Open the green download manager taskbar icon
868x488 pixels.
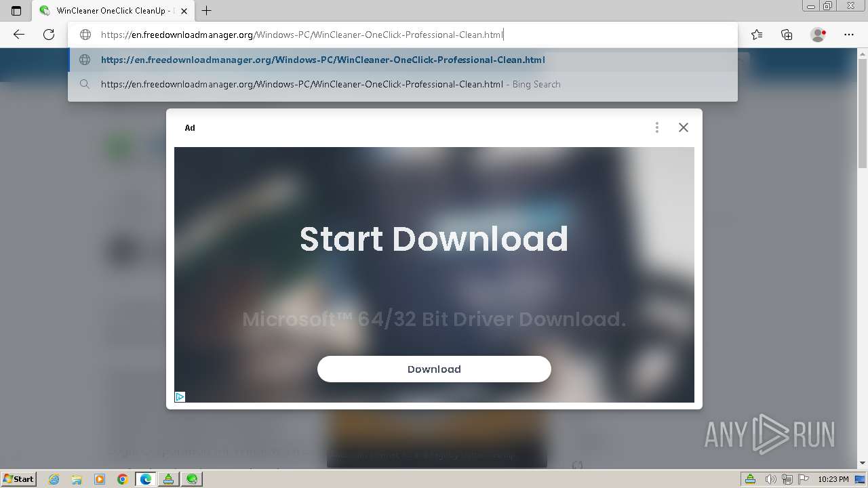click(169, 479)
